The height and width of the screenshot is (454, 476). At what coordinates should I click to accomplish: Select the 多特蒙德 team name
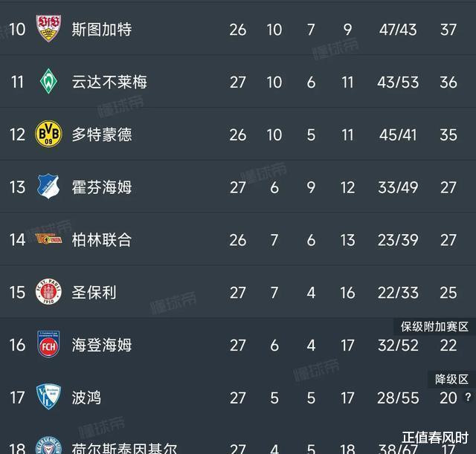coord(102,134)
